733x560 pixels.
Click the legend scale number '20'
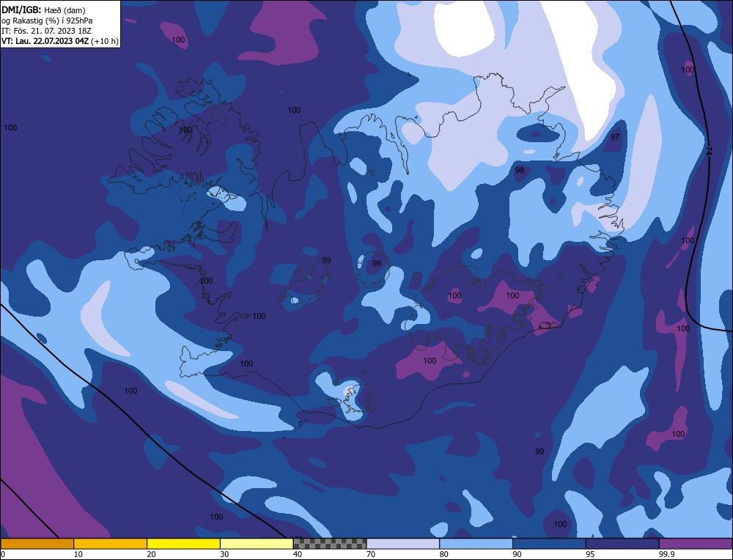(152, 554)
